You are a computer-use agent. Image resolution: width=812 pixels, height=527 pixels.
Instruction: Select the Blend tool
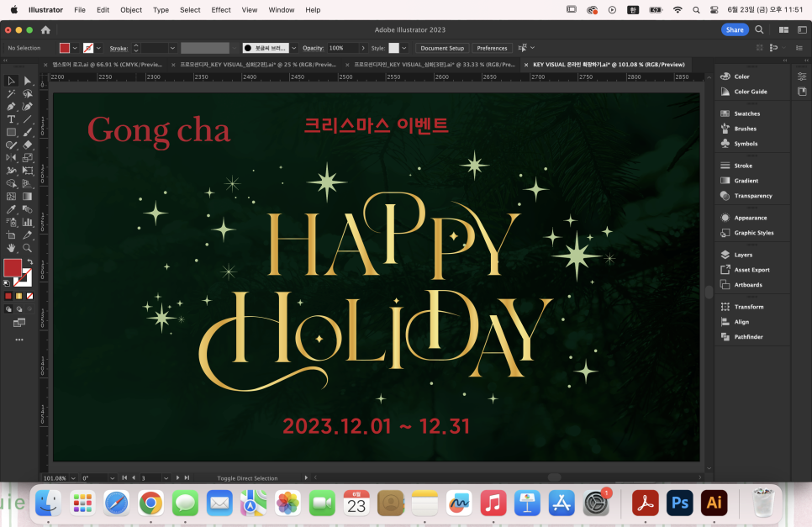click(x=28, y=209)
